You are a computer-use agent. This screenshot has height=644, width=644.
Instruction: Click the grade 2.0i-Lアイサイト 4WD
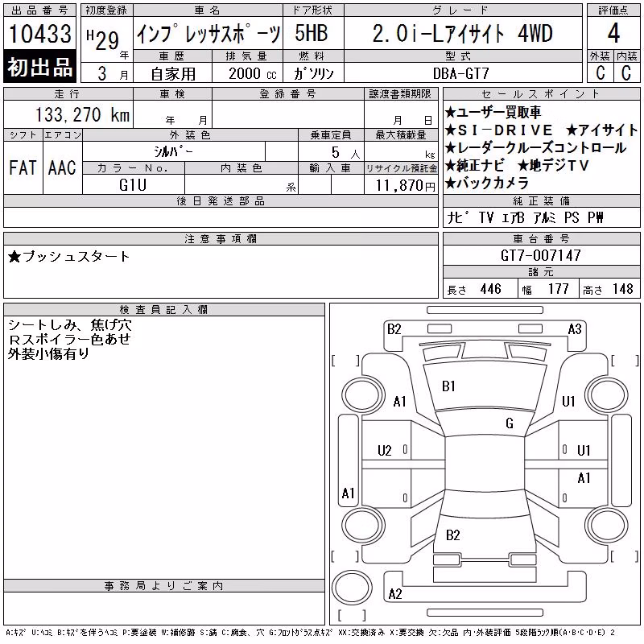point(462,34)
